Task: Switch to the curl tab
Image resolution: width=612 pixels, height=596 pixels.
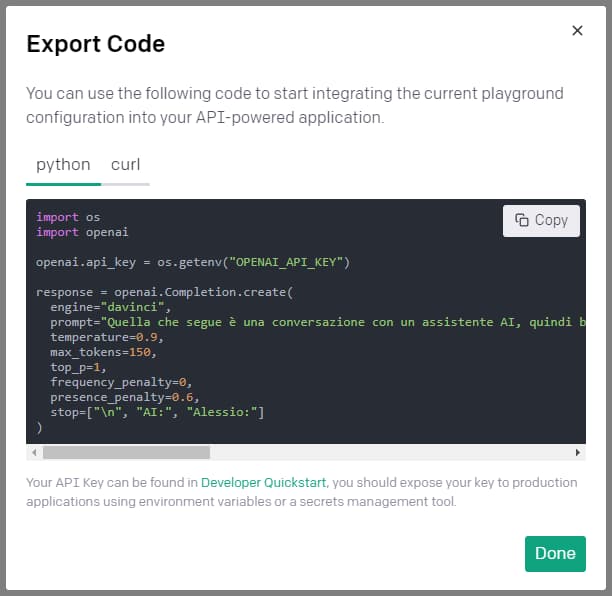Action: (x=126, y=165)
